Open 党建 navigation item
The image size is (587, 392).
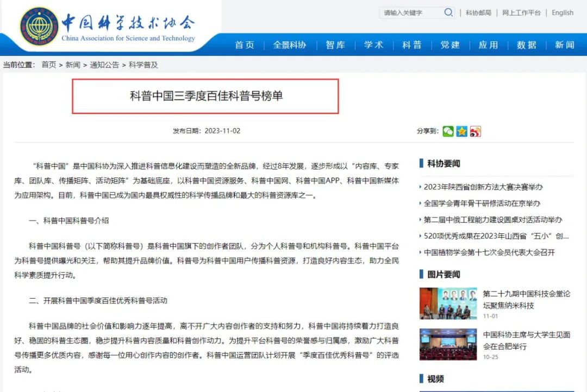(x=450, y=45)
